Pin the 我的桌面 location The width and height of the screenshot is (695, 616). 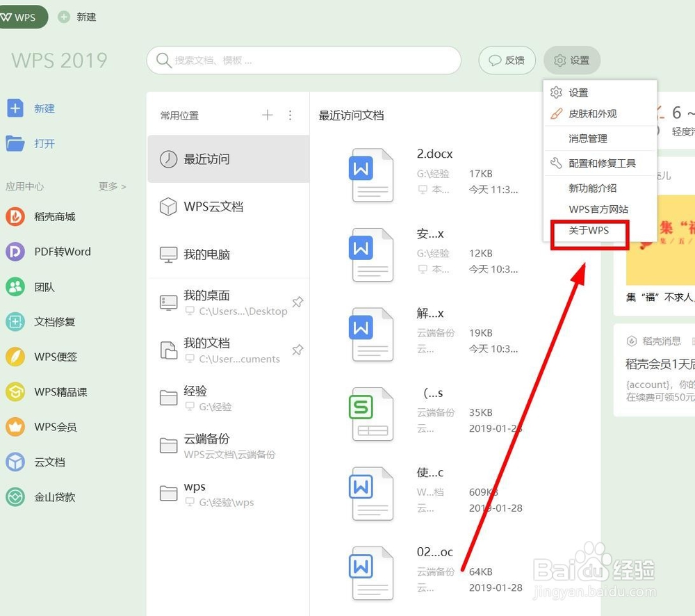(x=297, y=302)
